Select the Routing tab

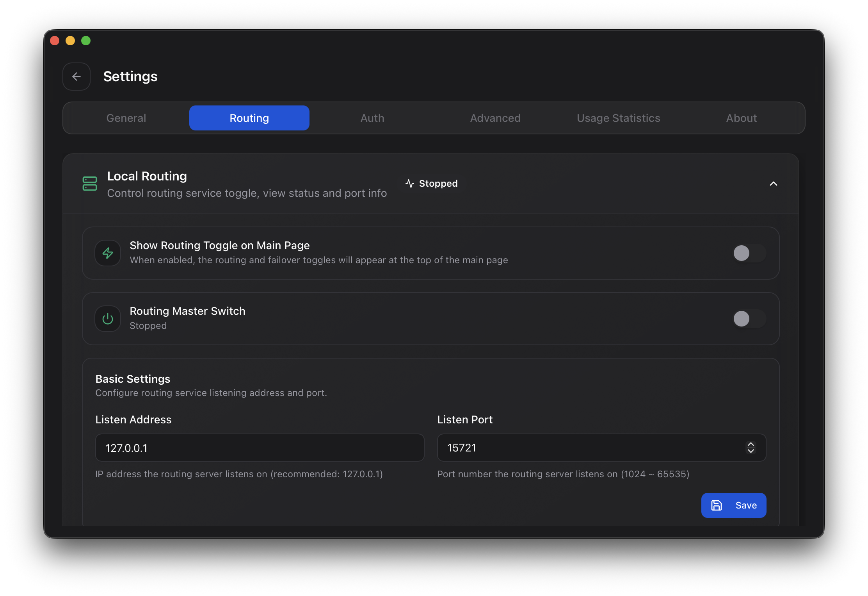[249, 118]
